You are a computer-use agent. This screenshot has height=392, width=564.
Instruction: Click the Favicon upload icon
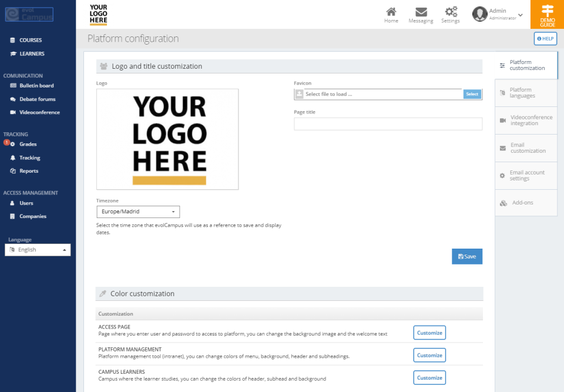pos(299,94)
